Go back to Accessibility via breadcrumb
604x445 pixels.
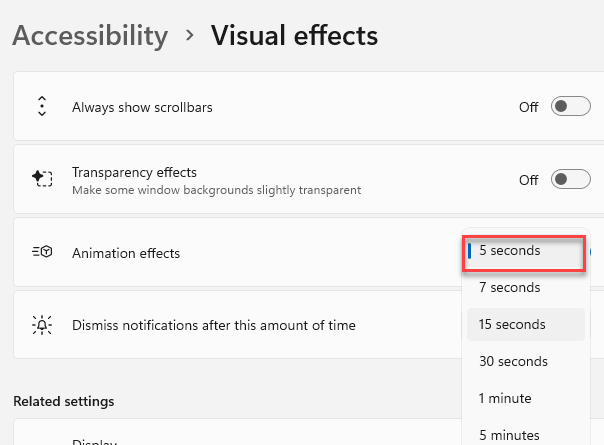pyautogui.click(x=90, y=35)
